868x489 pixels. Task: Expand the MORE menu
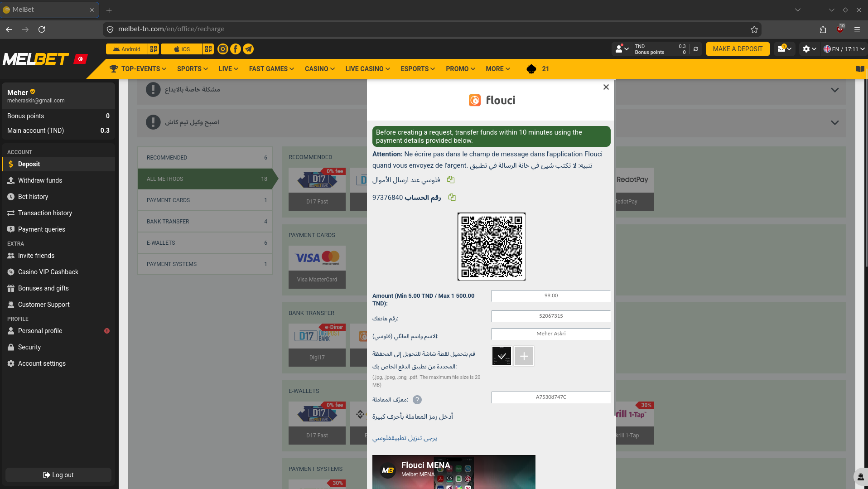(498, 69)
